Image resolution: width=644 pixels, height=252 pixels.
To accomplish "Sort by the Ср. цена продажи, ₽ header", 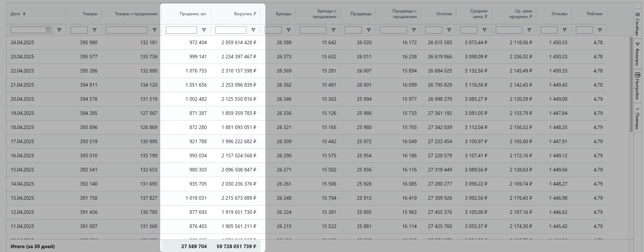I will pos(520,14).
